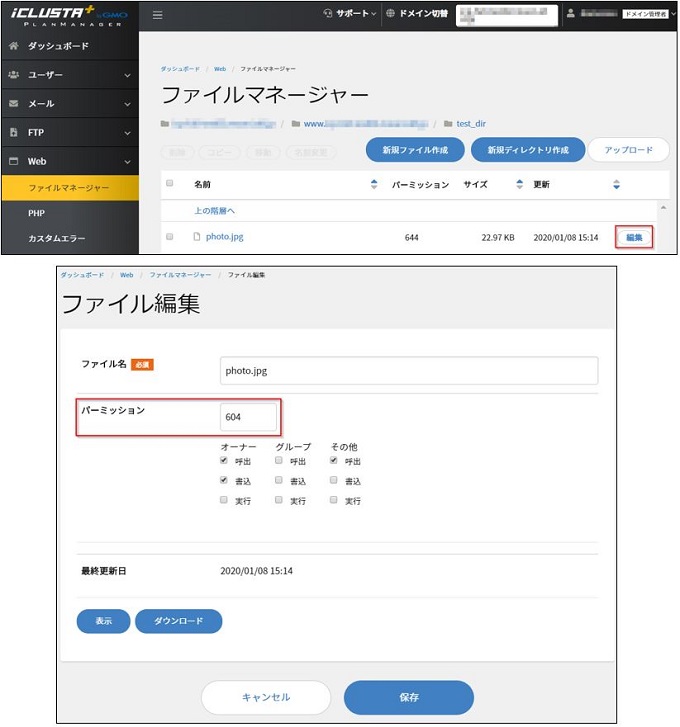Click ダッシュボード breadcrumb in file manager page
This screenshot has width=680, height=727.
tap(180, 69)
